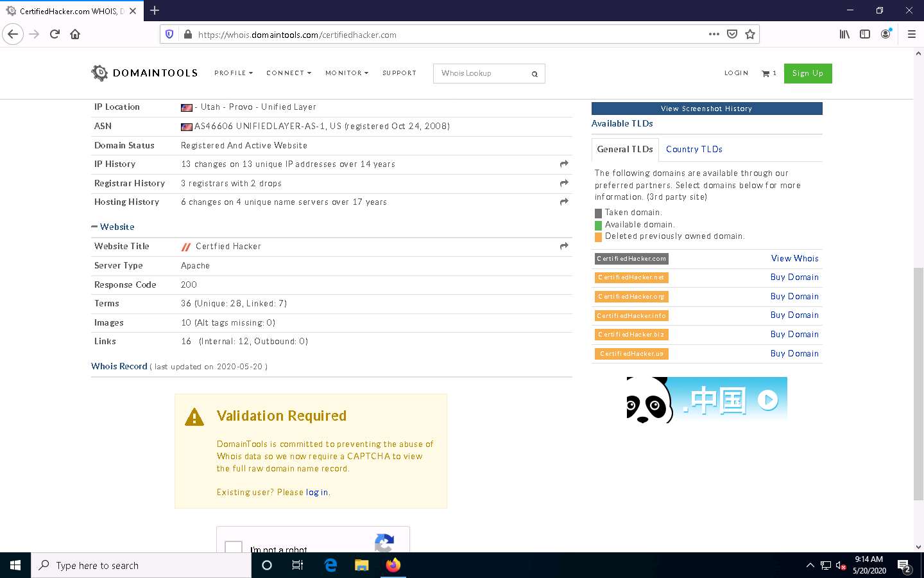Select the General TLDs tab

[625, 149]
